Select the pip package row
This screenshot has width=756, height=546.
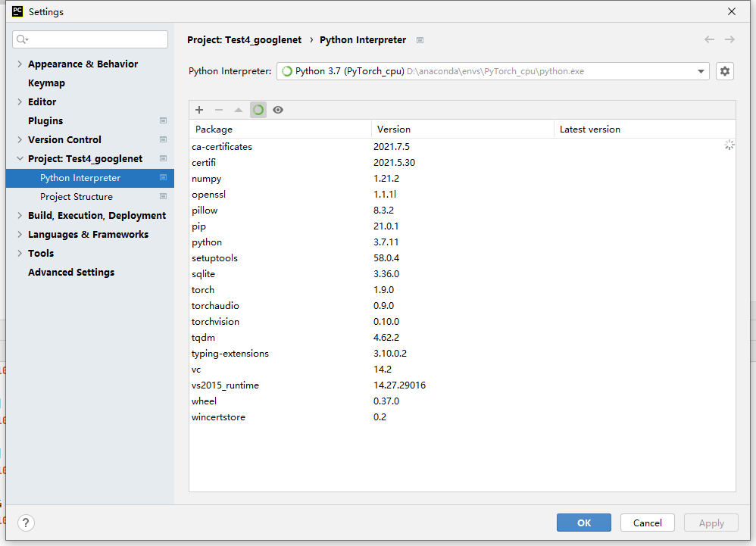462,226
